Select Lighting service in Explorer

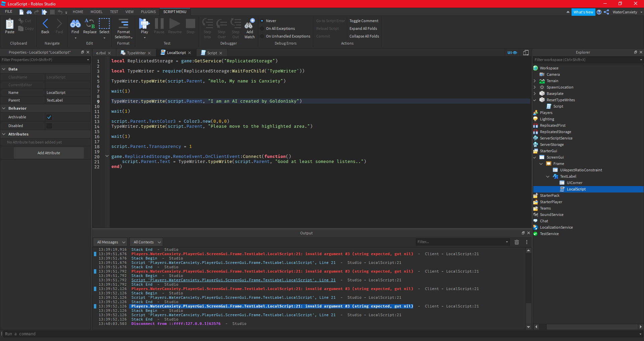pyautogui.click(x=547, y=119)
